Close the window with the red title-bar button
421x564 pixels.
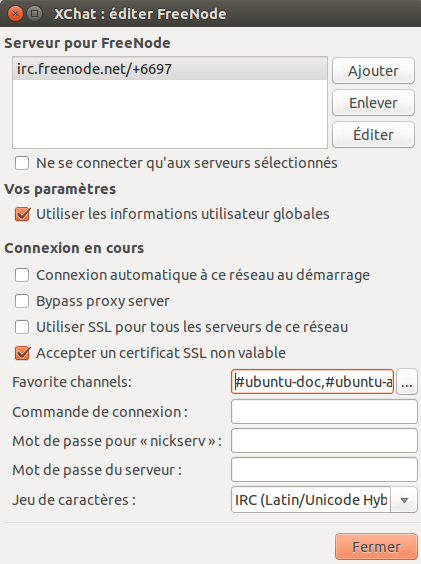click(x=15, y=14)
